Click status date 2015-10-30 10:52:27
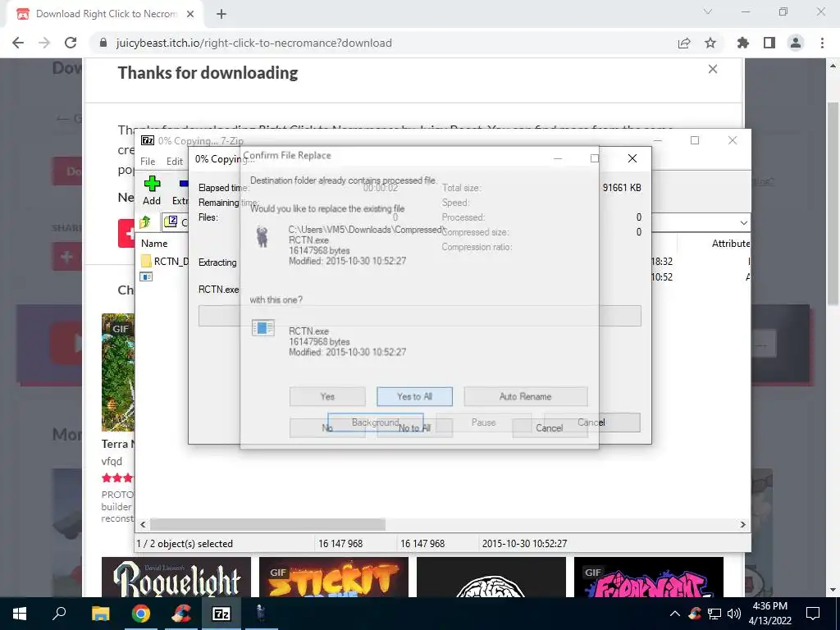The image size is (840, 630). click(524, 543)
